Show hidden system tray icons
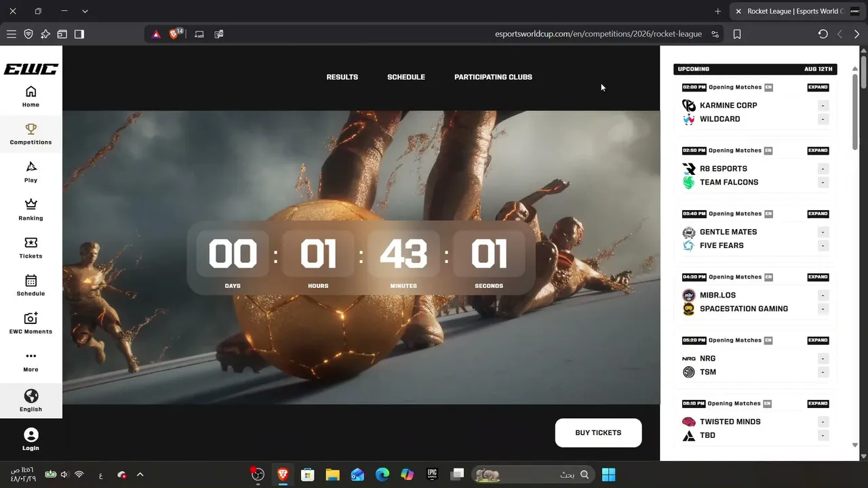The image size is (868, 488). 140,474
